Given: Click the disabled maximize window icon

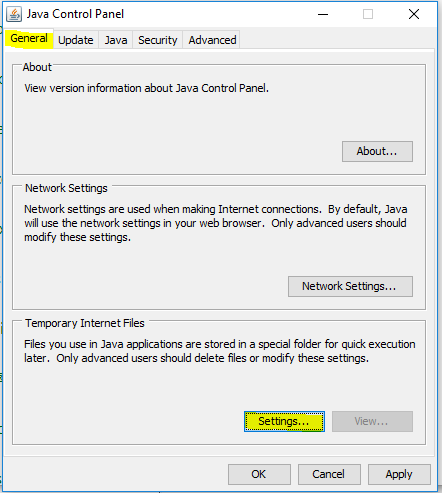Looking at the screenshot, I should click(x=368, y=14).
